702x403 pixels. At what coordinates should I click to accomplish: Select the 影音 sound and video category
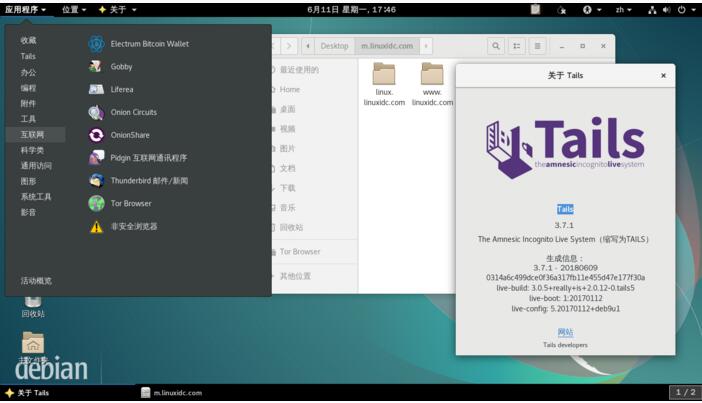28,212
